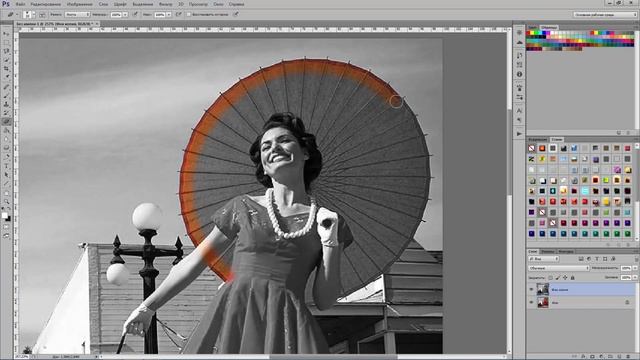The height and width of the screenshot is (360, 640).
Task: Click the Quick Mask mode icon
Action: point(6,227)
